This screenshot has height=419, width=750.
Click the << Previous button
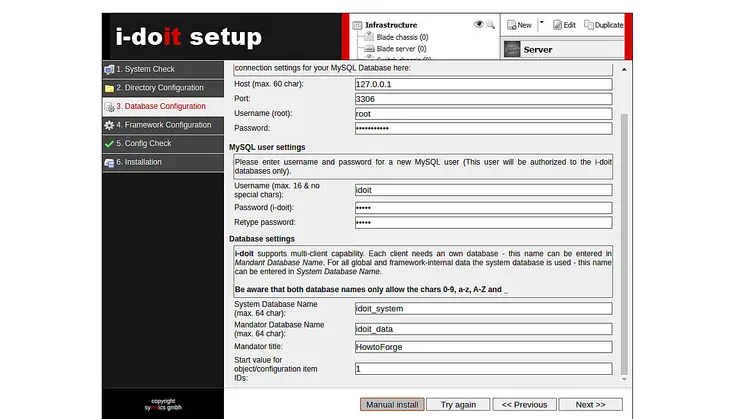[524, 405]
